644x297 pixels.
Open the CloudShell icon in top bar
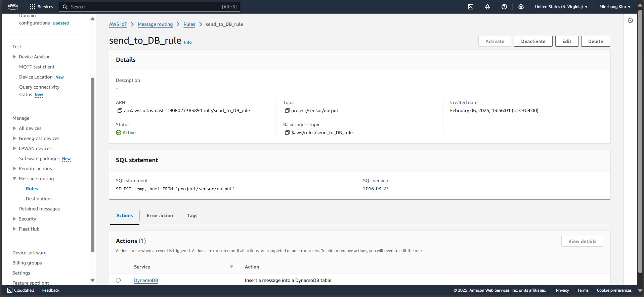click(471, 7)
